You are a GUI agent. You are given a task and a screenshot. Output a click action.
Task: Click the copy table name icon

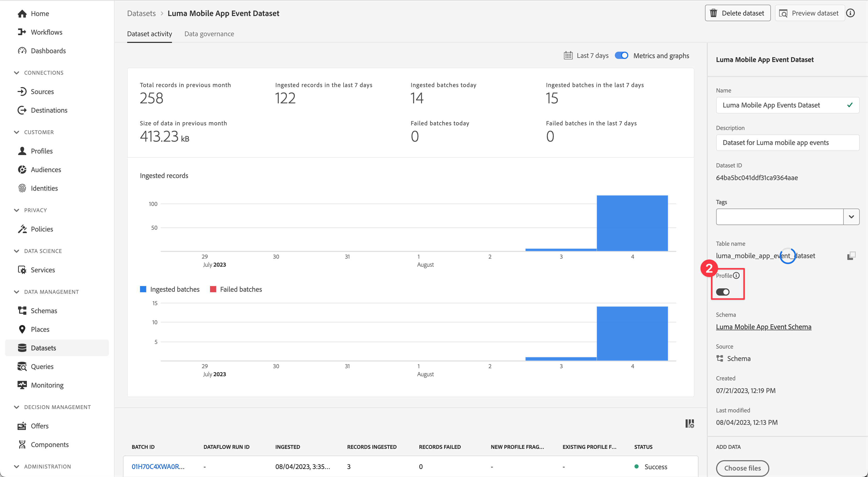(x=851, y=256)
